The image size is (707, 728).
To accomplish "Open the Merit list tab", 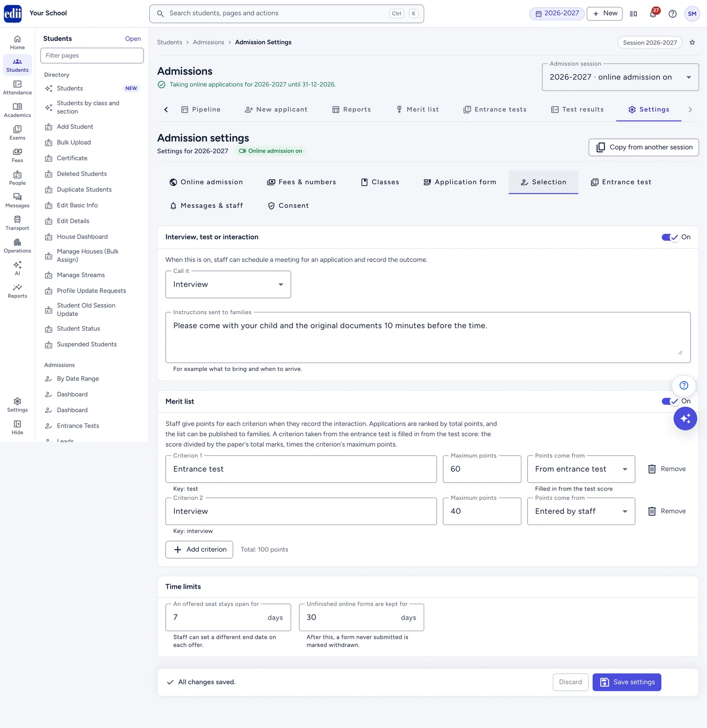I will [418, 110].
